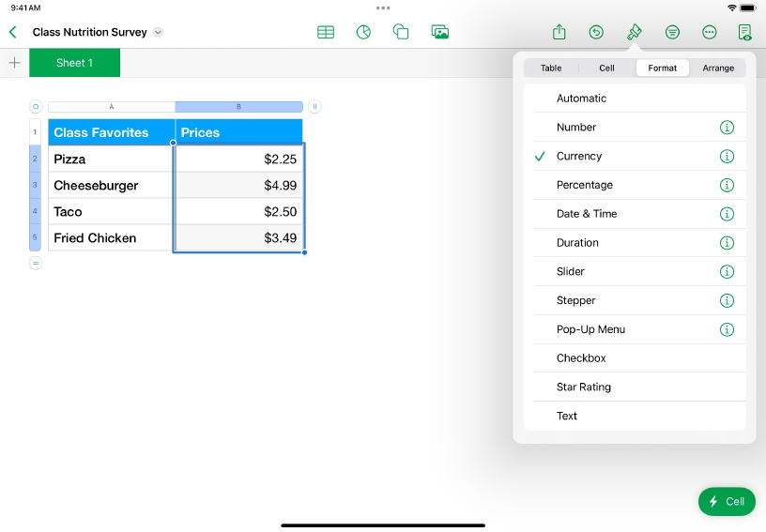This screenshot has width=766, height=532.
Task: Expand the Class Nutrition Survey title dropdown
Action: click(158, 32)
